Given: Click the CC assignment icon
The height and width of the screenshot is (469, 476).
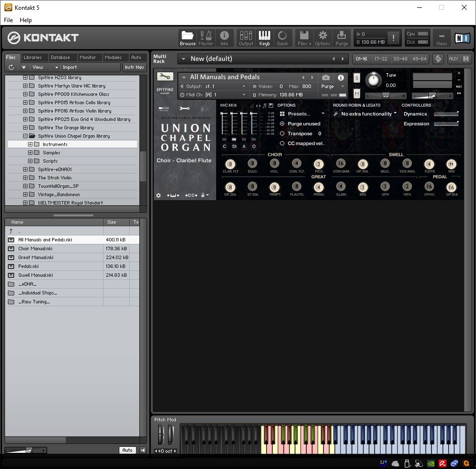Looking at the screenshot, I should click(191, 195).
